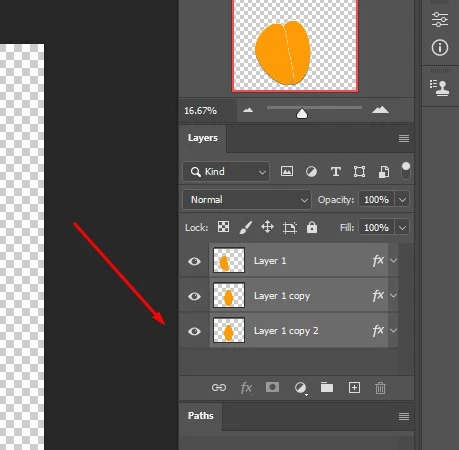459x450 pixels.
Task: Click the Navigator preview image
Action: [295, 46]
